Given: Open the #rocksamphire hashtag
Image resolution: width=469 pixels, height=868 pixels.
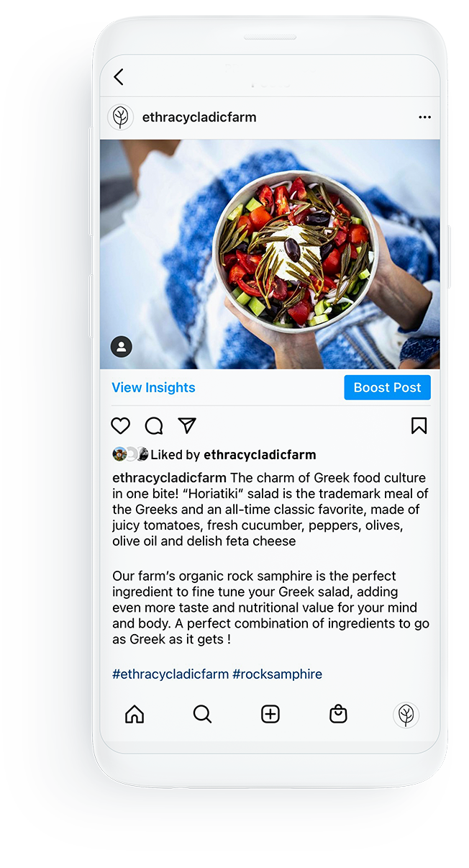Looking at the screenshot, I should coord(277,674).
